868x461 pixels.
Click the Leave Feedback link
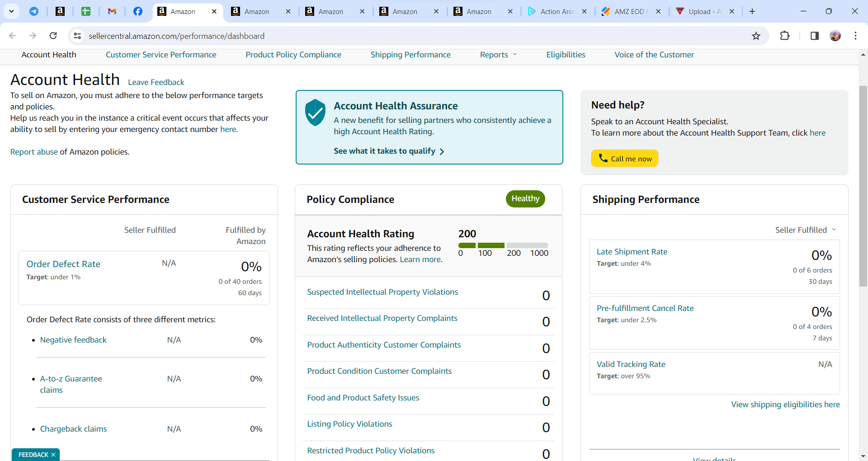pos(156,82)
